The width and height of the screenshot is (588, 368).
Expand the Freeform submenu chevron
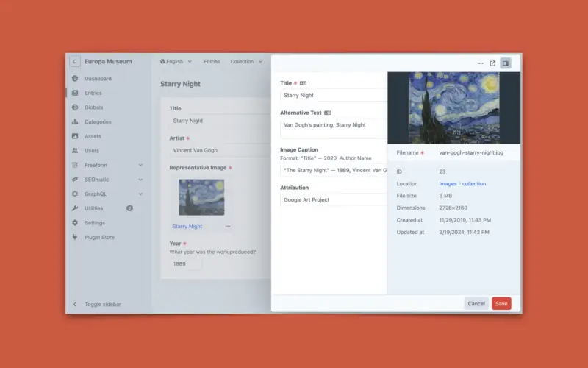click(140, 165)
